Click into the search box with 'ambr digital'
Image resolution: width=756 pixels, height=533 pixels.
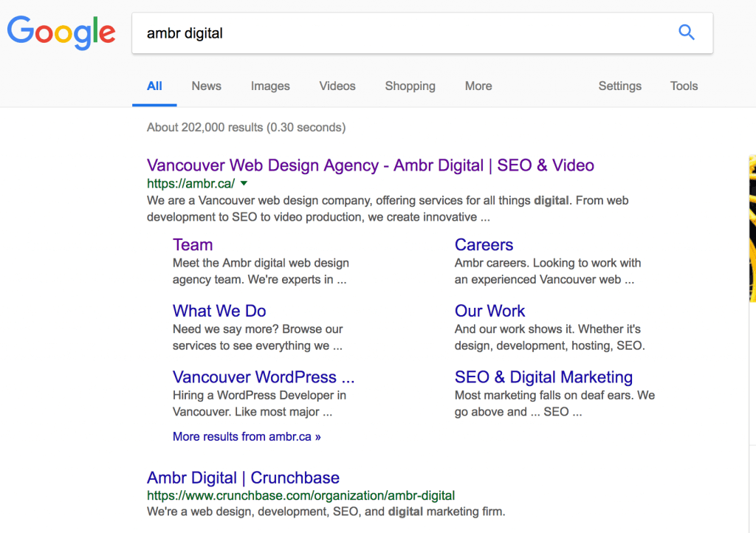pyautogui.click(x=422, y=32)
